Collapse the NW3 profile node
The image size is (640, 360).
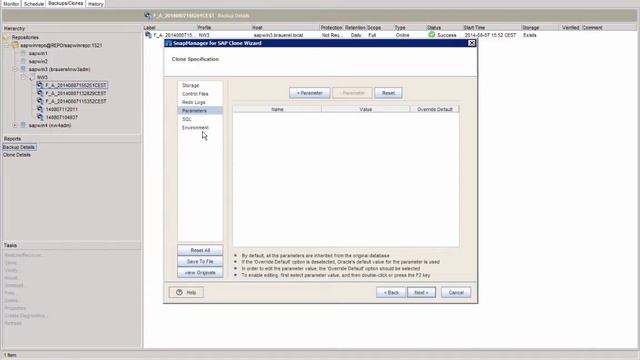tap(23, 77)
